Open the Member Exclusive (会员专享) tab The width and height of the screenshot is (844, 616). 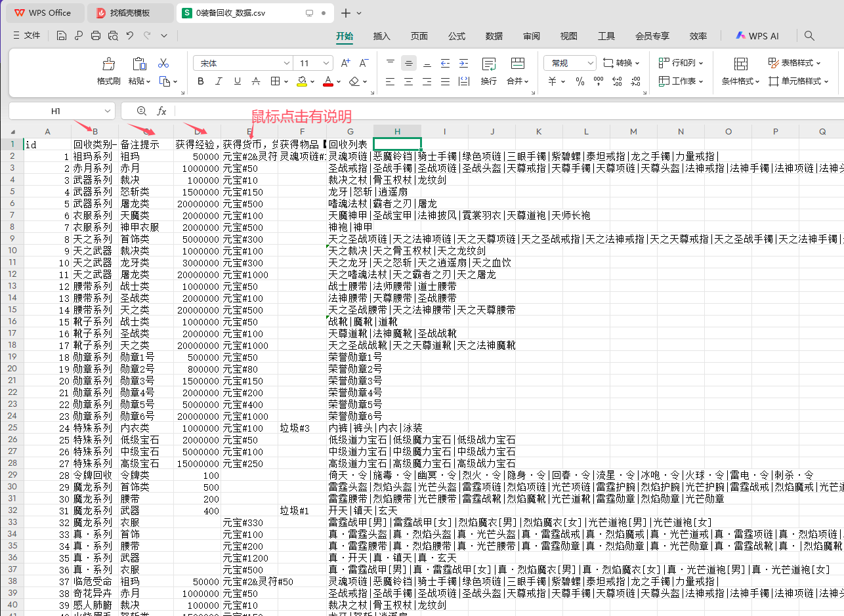click(652, 36)
